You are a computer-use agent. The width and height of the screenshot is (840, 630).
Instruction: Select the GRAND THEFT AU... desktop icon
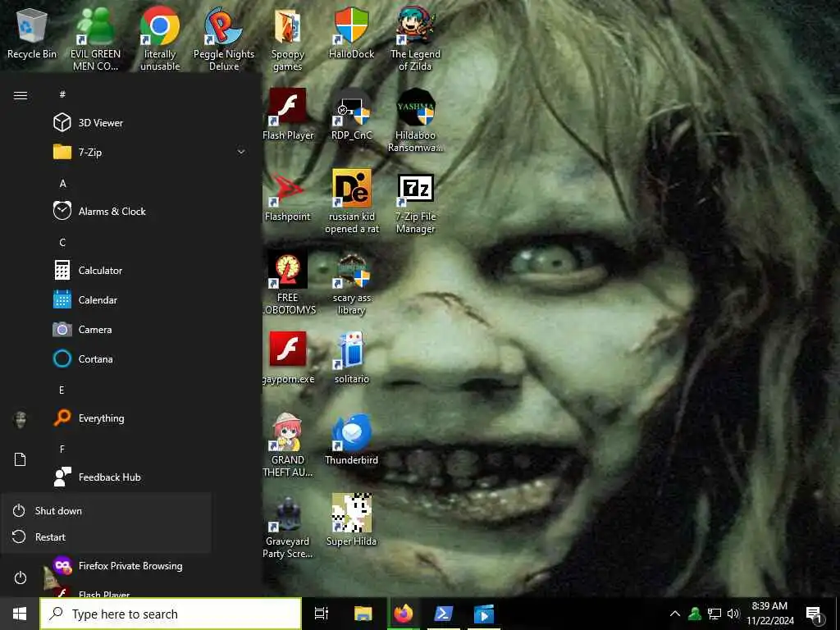pos(288,445)
